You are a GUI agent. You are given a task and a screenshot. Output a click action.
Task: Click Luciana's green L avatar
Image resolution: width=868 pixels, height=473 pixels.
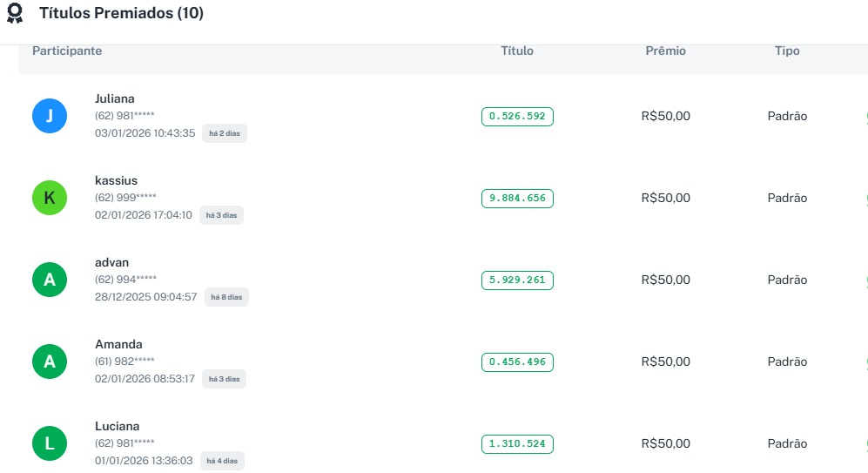coord(50,443)
